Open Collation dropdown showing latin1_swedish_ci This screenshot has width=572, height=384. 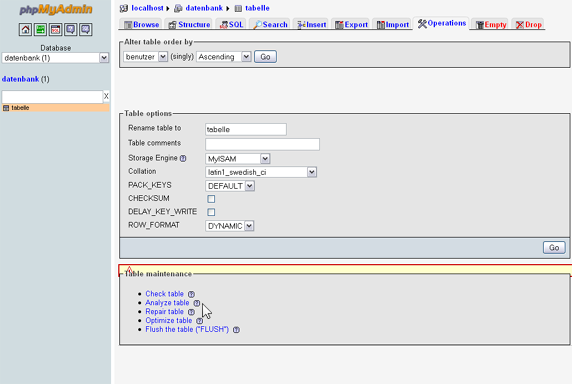tap(261, 172)
